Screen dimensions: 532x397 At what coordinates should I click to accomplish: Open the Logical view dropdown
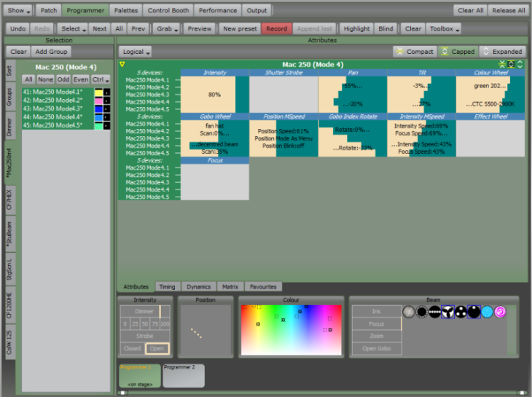pyautogui.click(x=136, y=52)
